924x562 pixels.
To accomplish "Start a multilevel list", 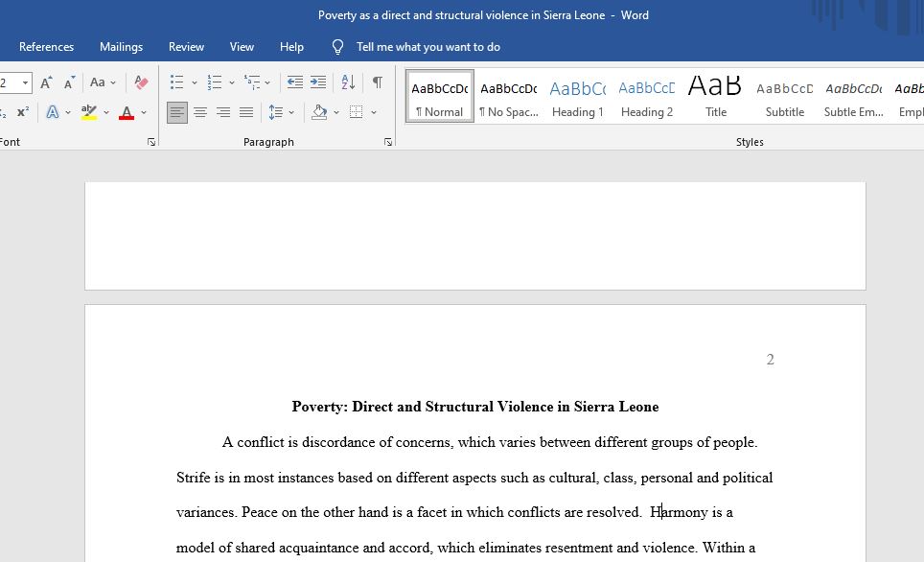I will click(252, 82).
